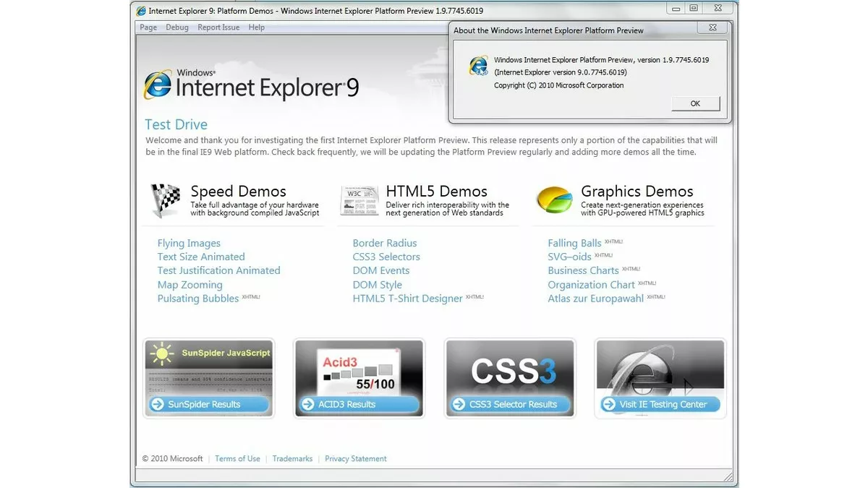Click the title bar Internet Explorer icon
The image size is (868, 488).
tap(140, 10)
